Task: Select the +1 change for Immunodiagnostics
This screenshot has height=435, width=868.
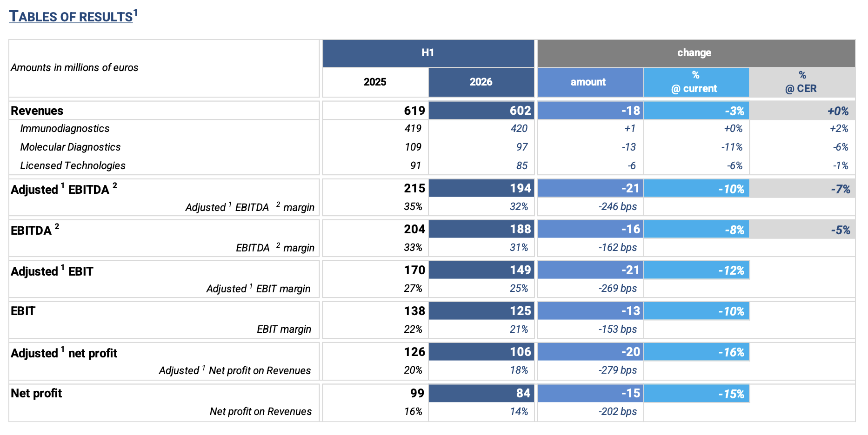Action: 630,129
